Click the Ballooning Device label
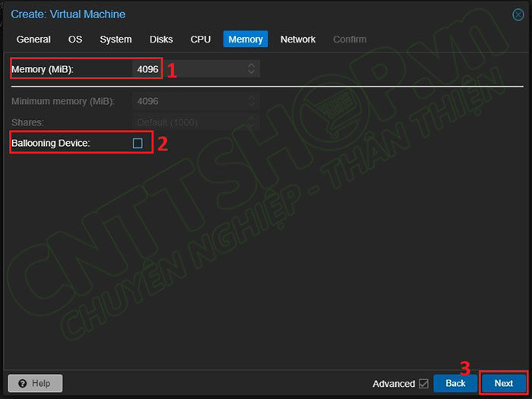 coord(51,143)
